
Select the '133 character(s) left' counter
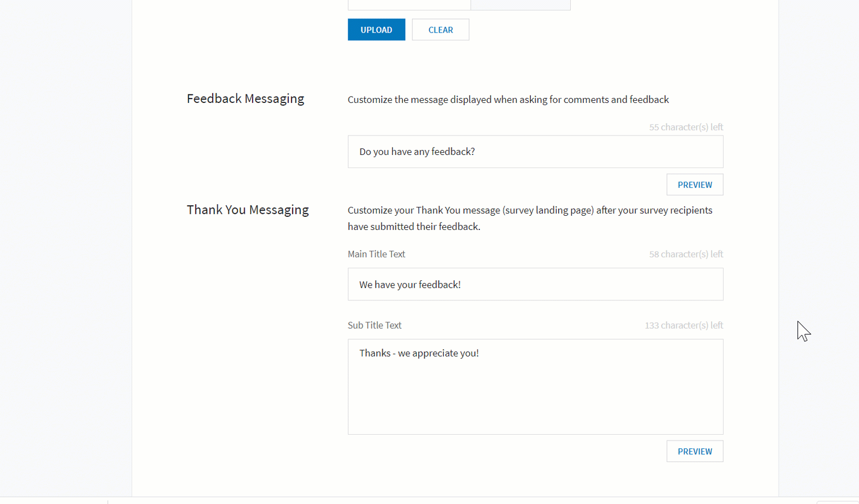[684, 325]
